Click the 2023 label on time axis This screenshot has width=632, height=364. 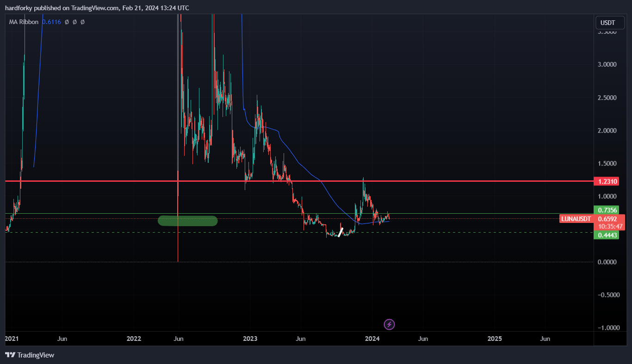pos(250,339)
